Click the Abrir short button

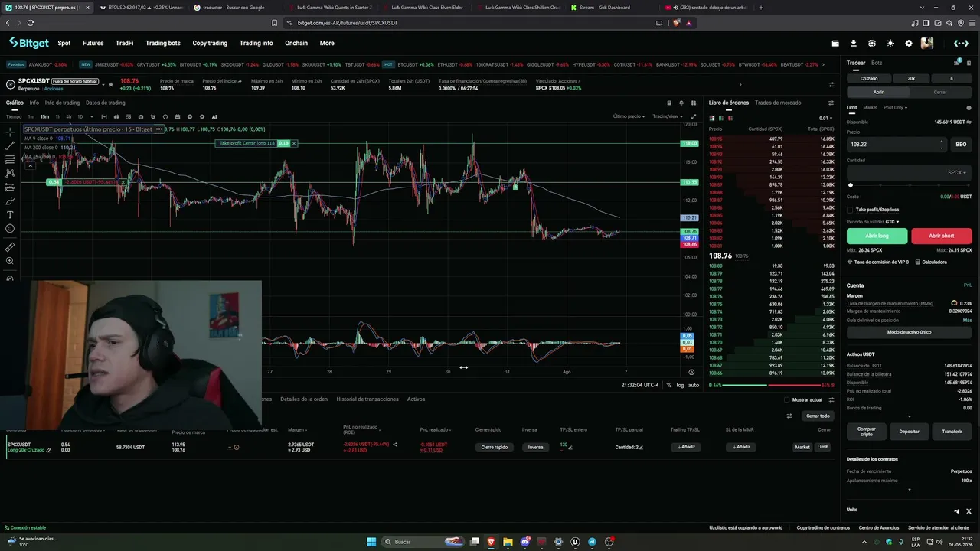pyautogui.click(x=941, y=236)
